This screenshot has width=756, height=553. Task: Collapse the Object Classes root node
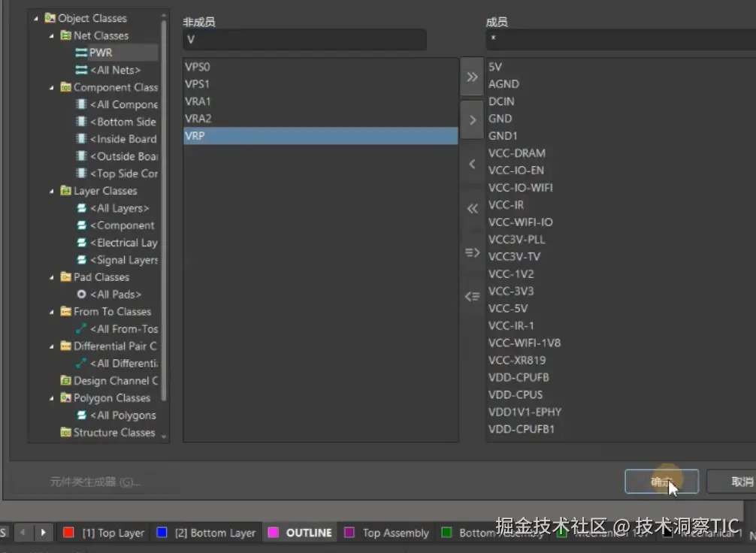click(36, 18)
